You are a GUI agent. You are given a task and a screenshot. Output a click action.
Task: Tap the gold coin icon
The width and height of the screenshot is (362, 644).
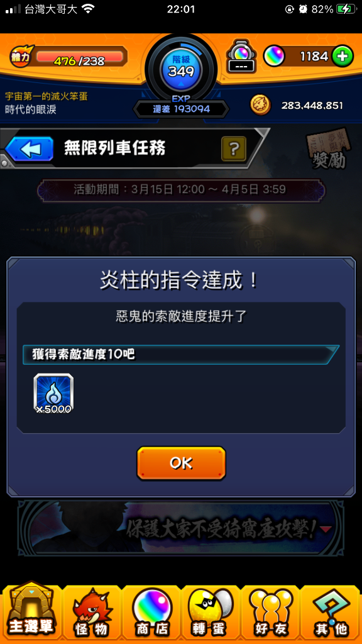pyautogui.click(x=261, y=106)
